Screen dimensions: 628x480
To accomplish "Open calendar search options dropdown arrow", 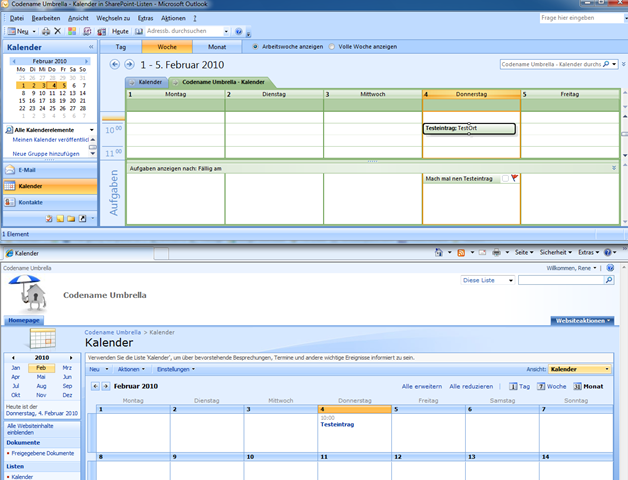I will pos(614,64).
